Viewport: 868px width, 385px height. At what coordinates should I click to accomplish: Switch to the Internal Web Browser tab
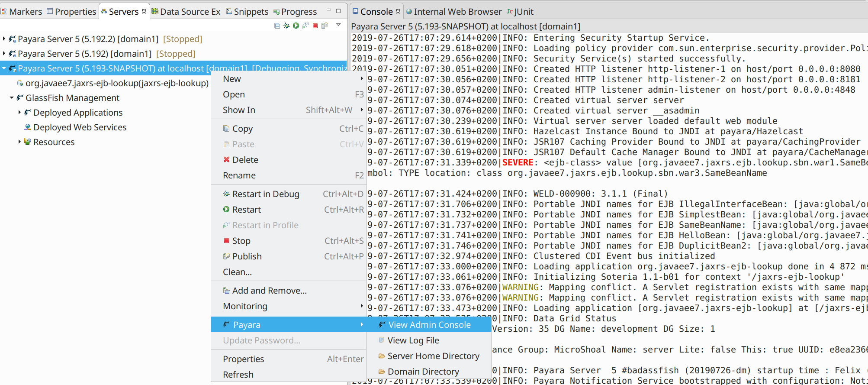click(x=457, y=12)
